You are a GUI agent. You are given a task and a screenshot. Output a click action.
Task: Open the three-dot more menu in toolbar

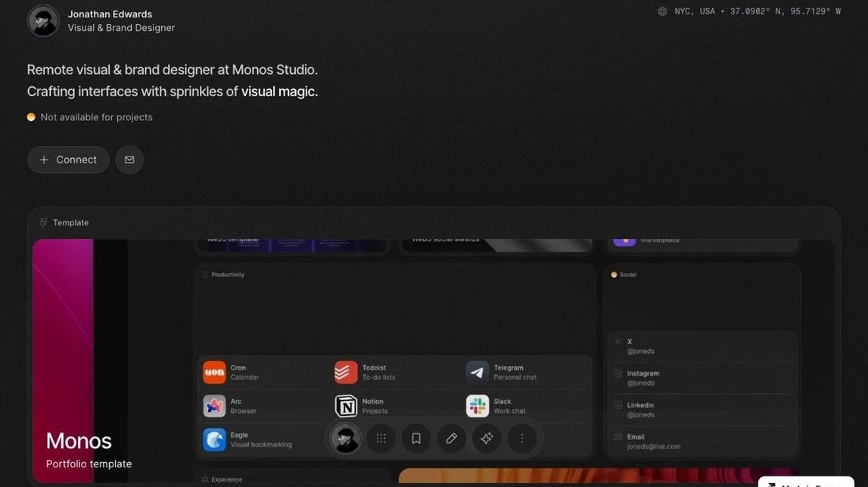point(522,439)
